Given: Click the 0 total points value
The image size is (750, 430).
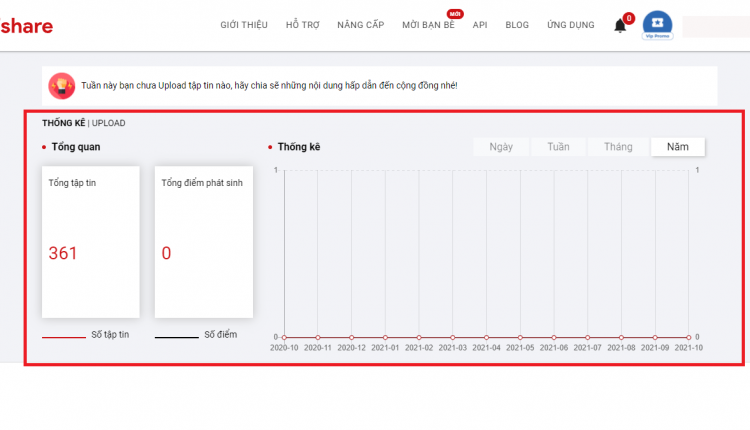Looking at the screenshot, I should point(166,253).
